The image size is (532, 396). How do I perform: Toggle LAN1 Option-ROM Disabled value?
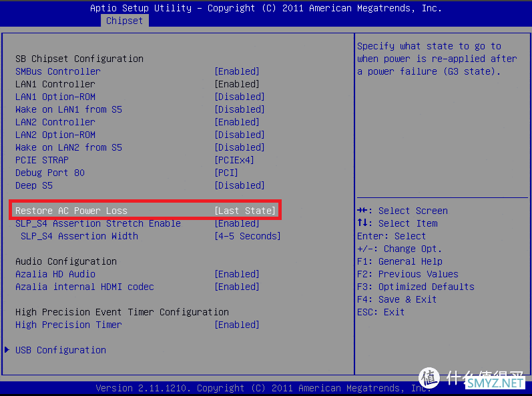(240, 97)
